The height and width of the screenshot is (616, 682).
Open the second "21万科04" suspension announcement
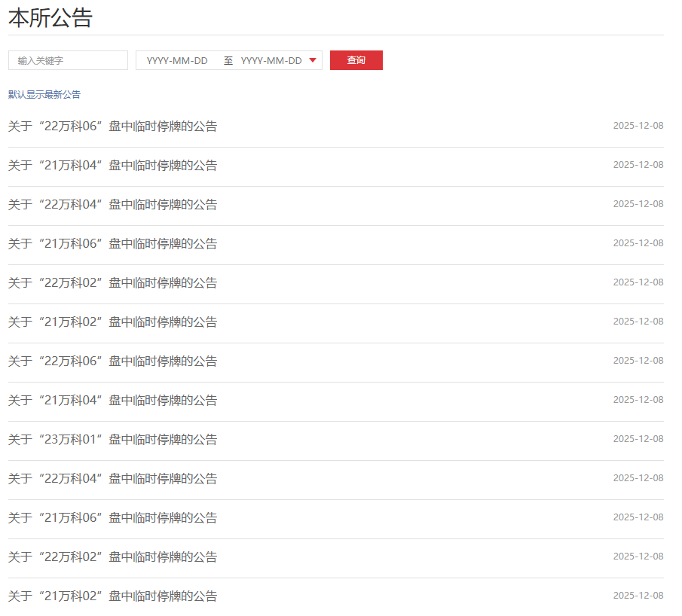112,401
